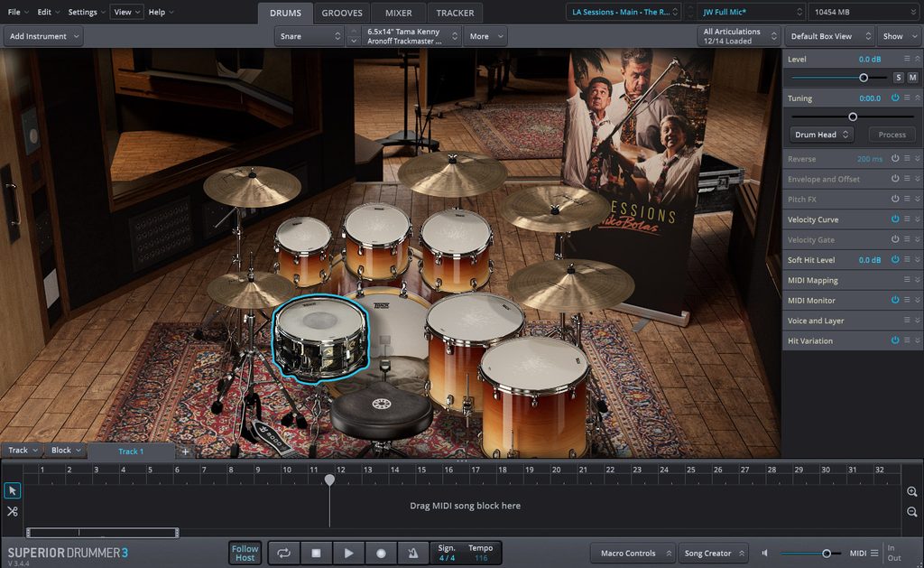Enable the Reverse power button
This screenshot has height=568, width=924.
pyautogui.click(x=895, y=158)
